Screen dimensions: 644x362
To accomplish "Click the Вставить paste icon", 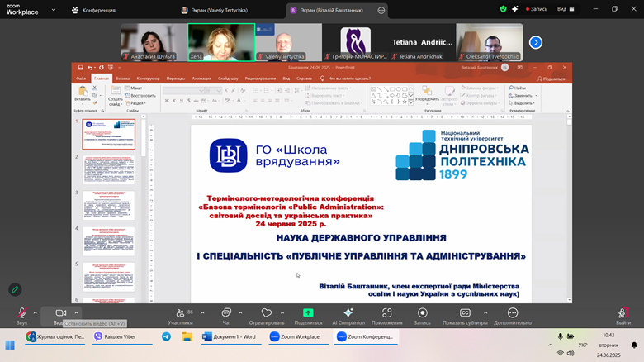I will [x=83, y=91].
